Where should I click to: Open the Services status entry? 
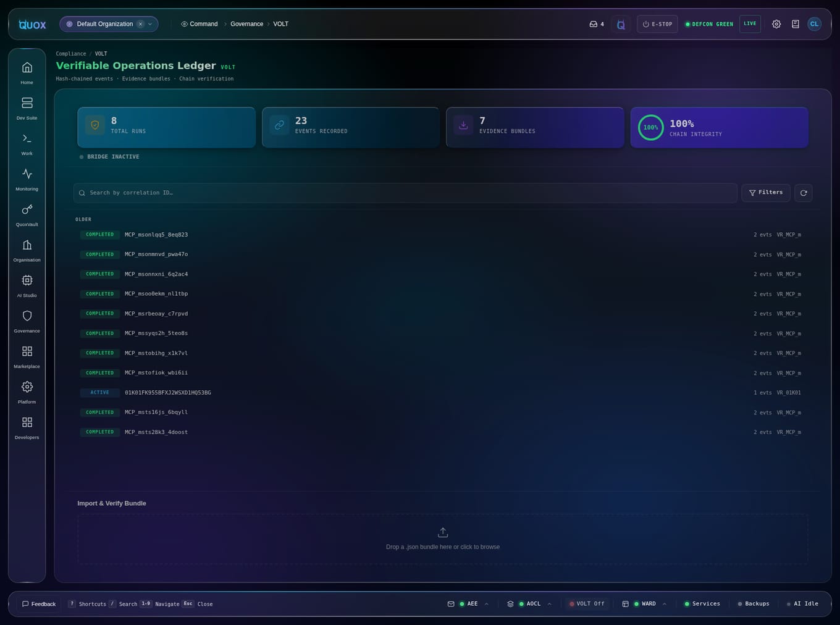pyautogui.click(x=702, y=604)
